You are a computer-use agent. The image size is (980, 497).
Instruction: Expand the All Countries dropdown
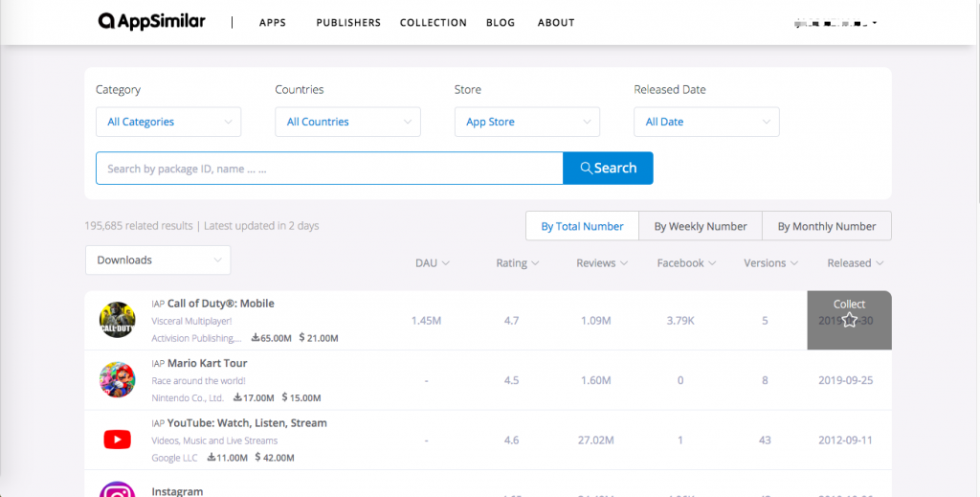tap(347, 122)
